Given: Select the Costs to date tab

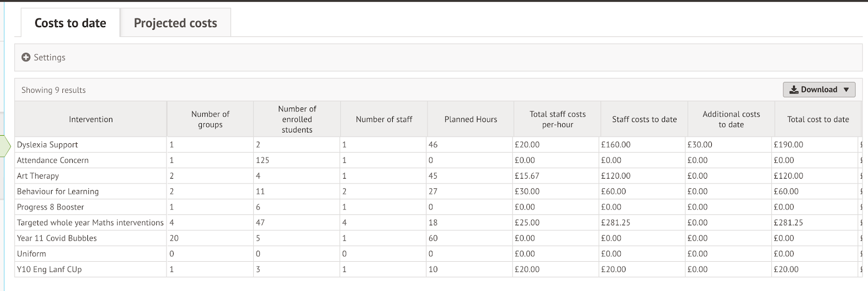Looking at the screenshot, I should pos(70,23).
